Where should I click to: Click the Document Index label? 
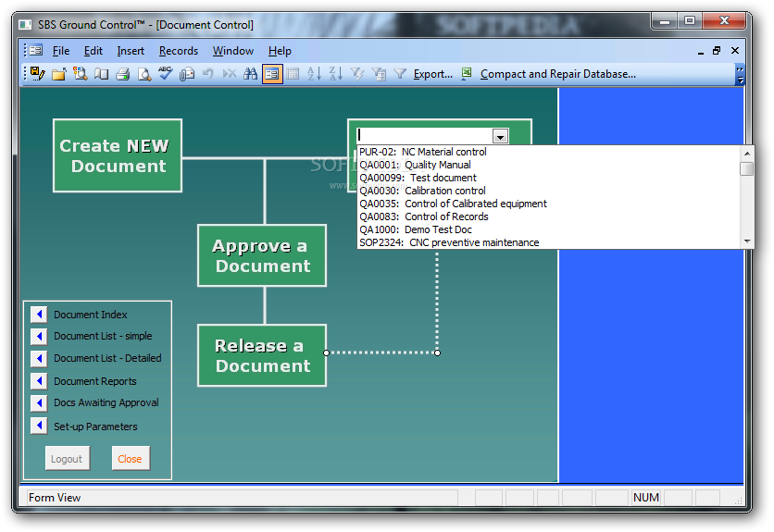tap(91, 315)
